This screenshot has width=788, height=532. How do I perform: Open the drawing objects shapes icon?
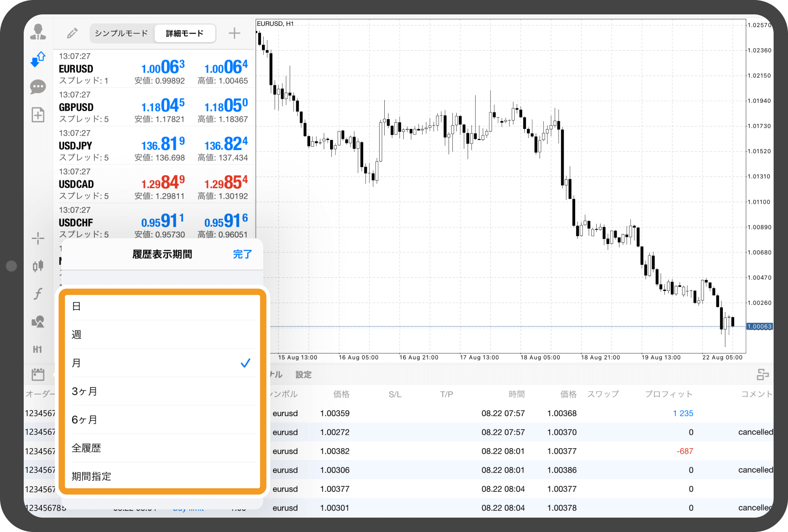click(38, 322)
